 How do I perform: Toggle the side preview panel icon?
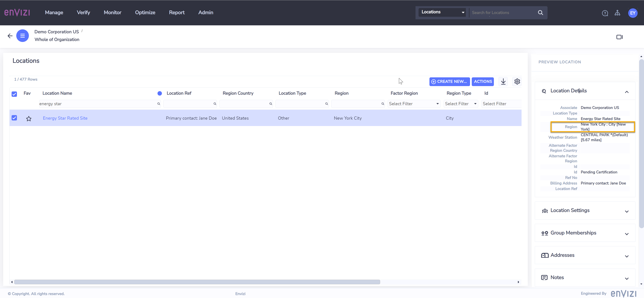620,37
